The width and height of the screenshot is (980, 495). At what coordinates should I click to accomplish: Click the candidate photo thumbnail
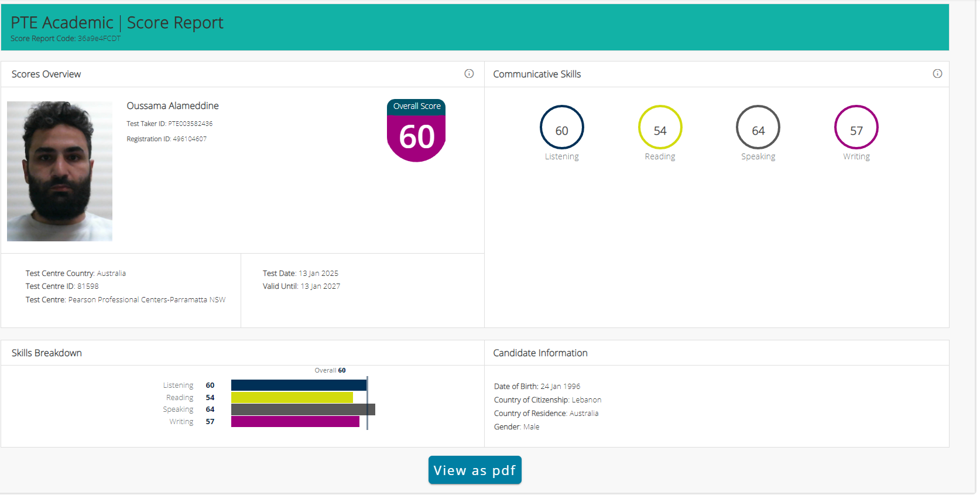tap(60, 171)
